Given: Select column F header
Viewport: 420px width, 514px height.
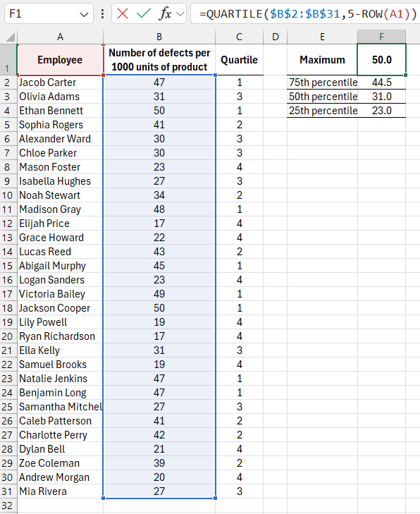Looking at the screenshot, I should 382,37.
